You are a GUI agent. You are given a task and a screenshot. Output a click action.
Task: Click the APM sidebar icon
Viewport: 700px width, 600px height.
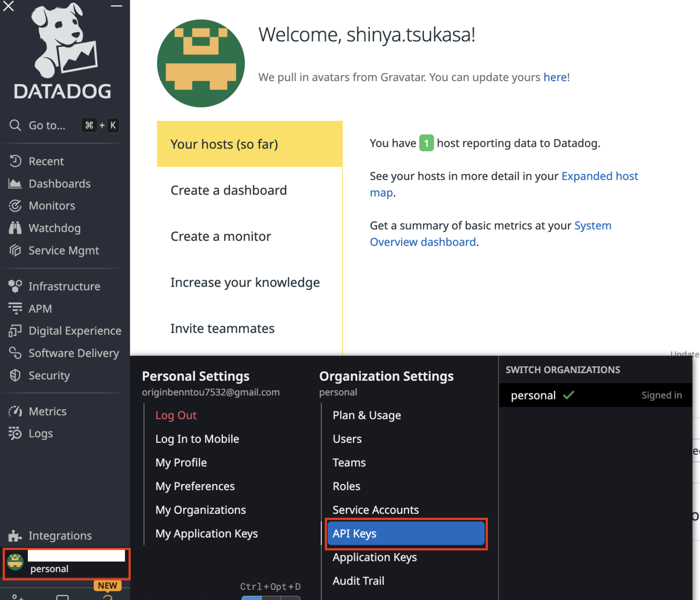[x=15, y=308]
